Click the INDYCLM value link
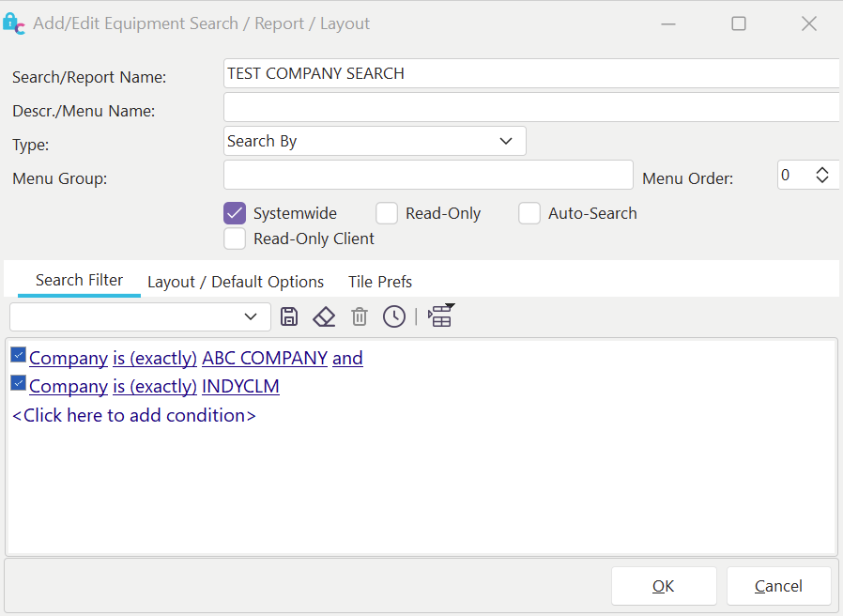This screenshot has width=843, height=616. tap(240, 386)
